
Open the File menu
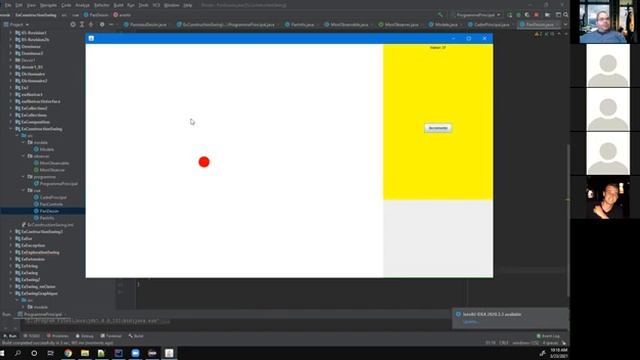point(7,5)
